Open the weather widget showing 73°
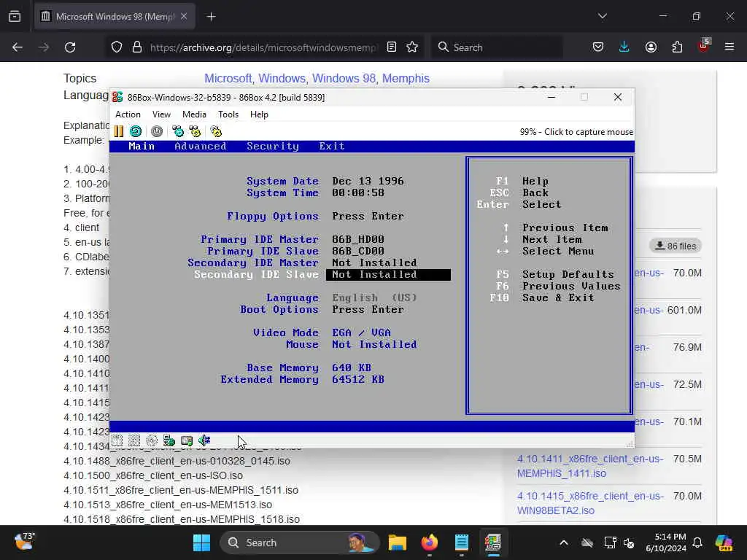The width and height of the screenshot is (747, 560). tap(25, 541)
